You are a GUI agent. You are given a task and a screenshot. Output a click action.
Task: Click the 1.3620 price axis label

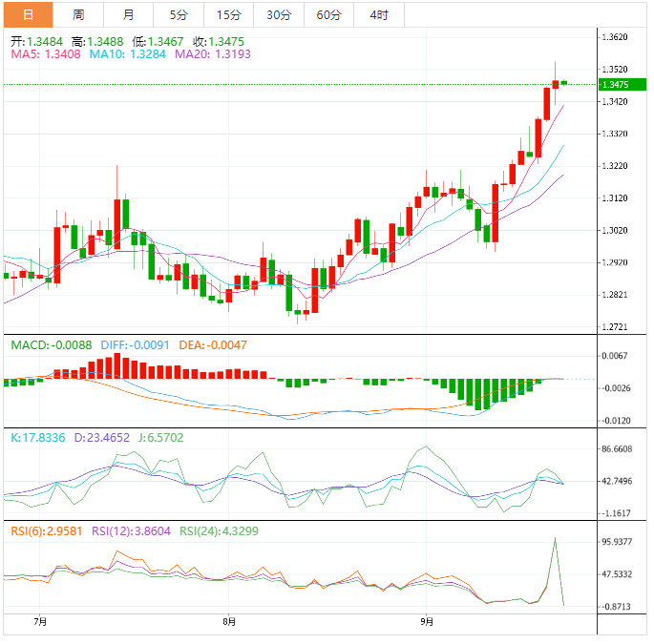(x=615, y=37)
